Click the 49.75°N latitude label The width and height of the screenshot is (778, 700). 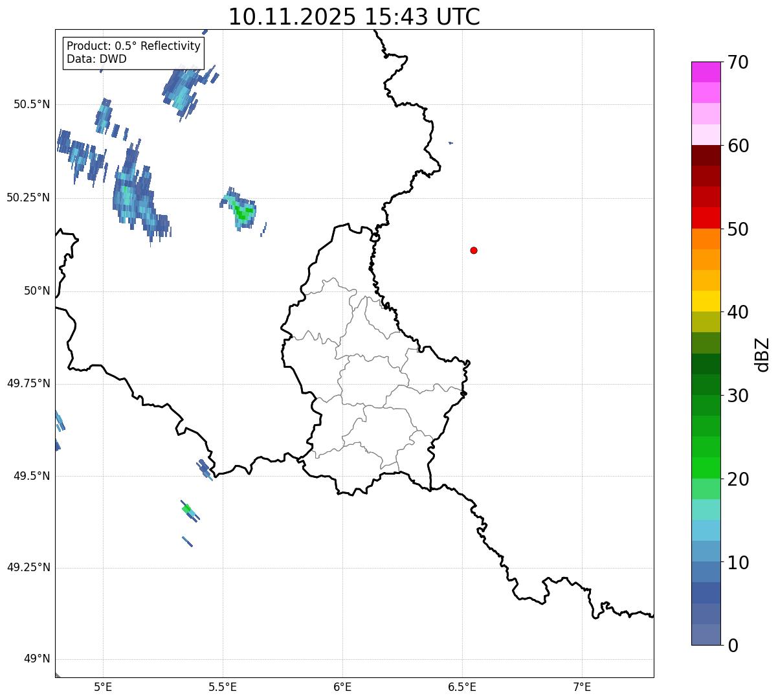[x=28, y=383]
